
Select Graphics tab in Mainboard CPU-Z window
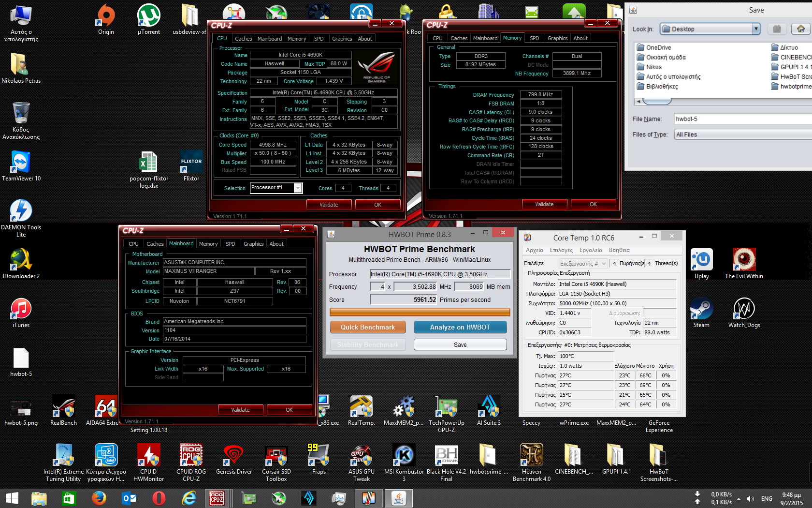point(253,244)
